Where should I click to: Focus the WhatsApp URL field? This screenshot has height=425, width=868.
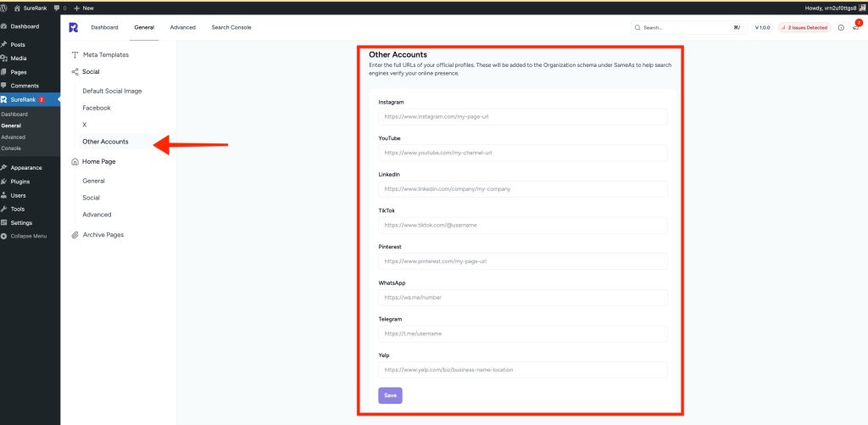click(522, 298)
